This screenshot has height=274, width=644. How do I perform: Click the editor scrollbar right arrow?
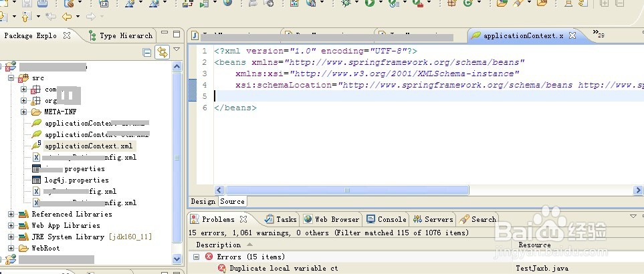pyautogui.click(x=638, y=190)
